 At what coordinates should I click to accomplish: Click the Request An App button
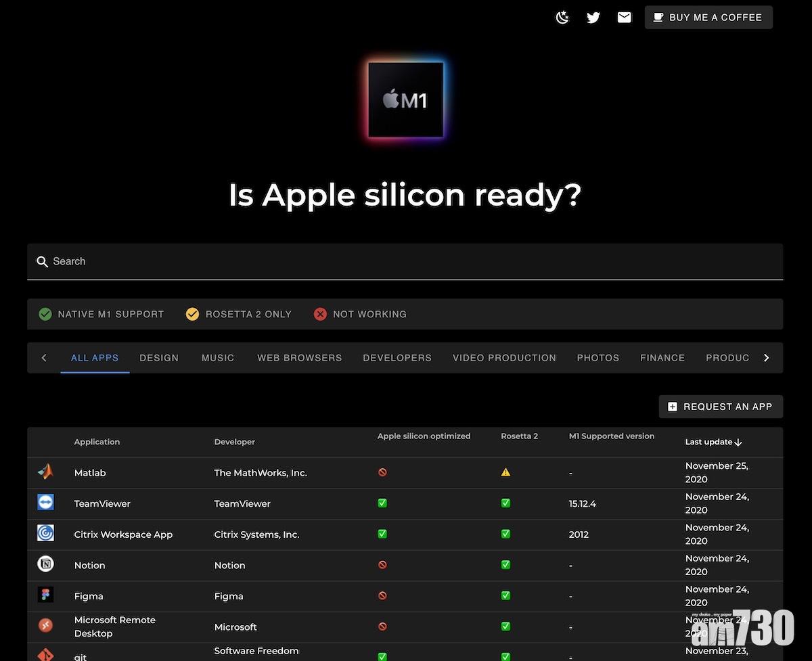[720, 407]
